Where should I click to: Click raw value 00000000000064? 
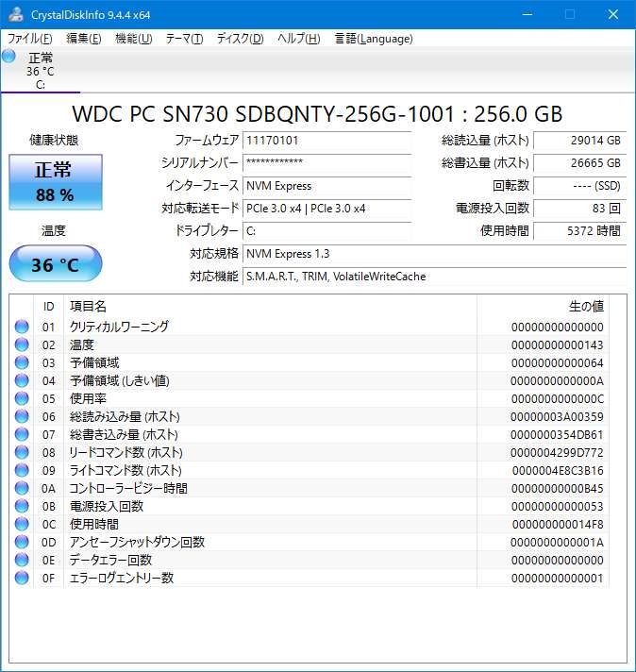pyautogui.click(x=557, y=363)
